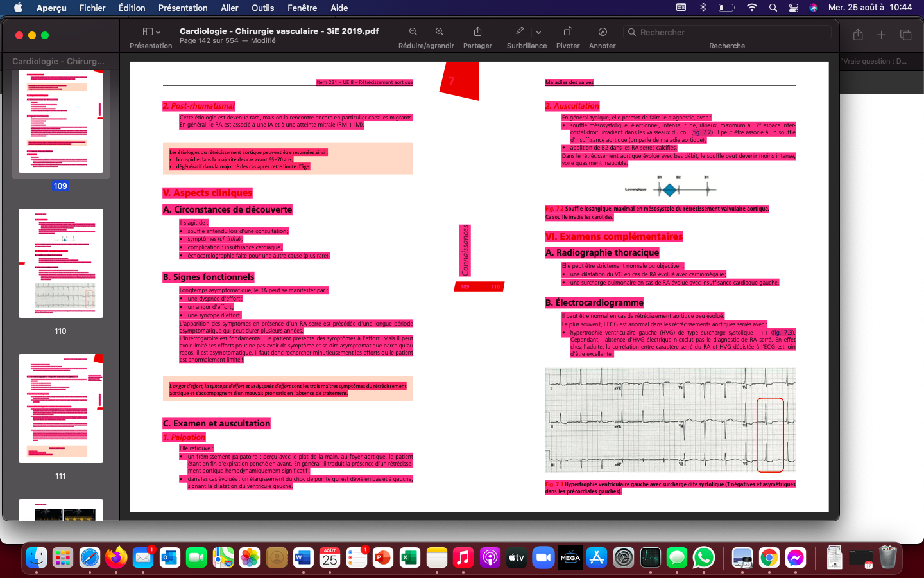Launch the Music app from the Dock

463,557
